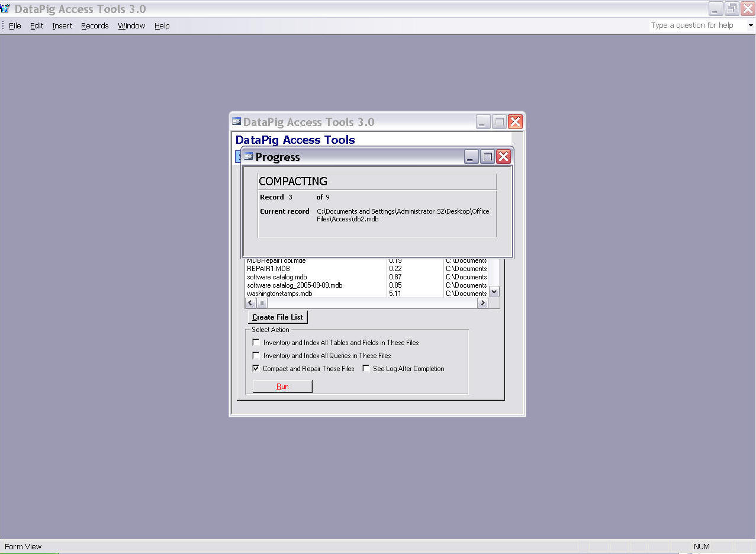This screenshot has height=554, width=756.
Task: Click the file list's scroll right arrow
Action: tap(482, 303)
